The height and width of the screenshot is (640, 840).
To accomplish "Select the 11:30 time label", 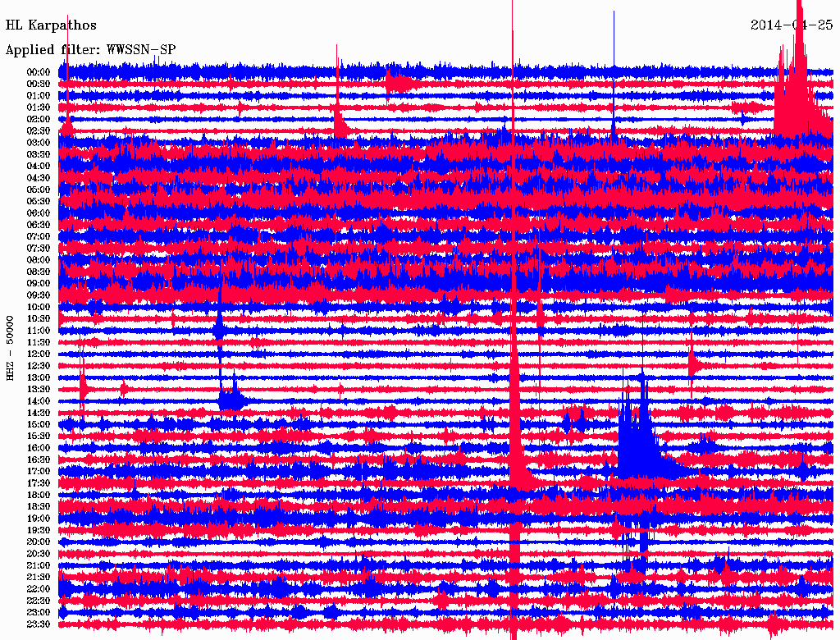I will tap(39, 342).
